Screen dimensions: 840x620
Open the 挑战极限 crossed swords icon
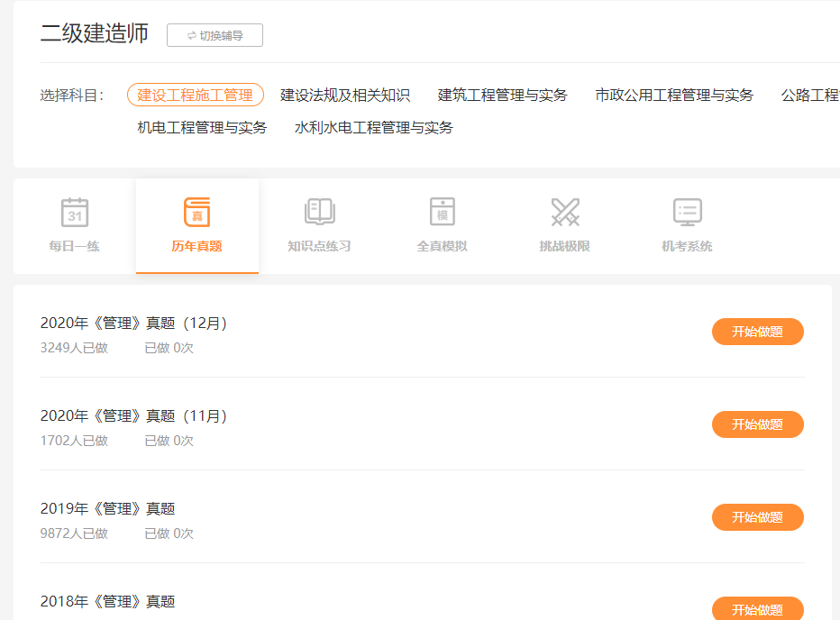coord(564,213)
